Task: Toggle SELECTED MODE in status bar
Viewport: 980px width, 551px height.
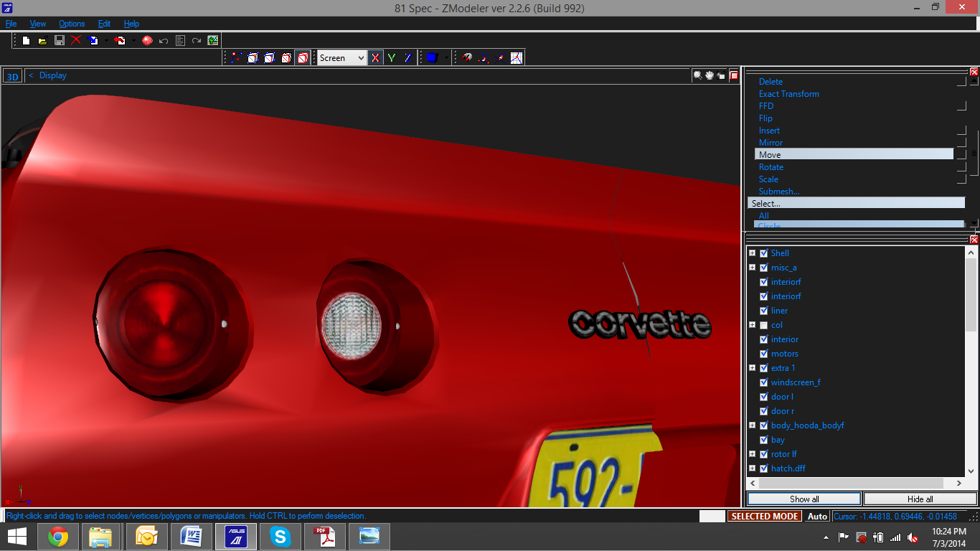Action: (x=765, y=516)
